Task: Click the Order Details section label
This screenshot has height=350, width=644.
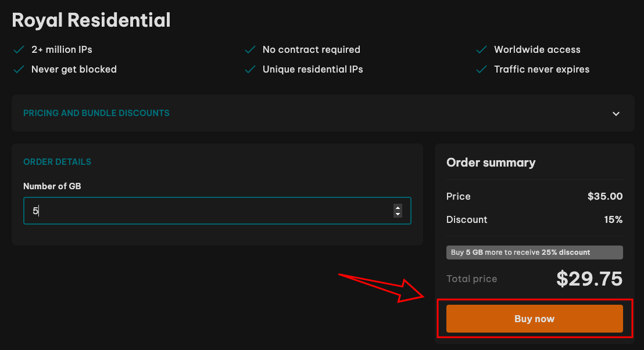Action: pyautogui.click(x=57, y=162)
